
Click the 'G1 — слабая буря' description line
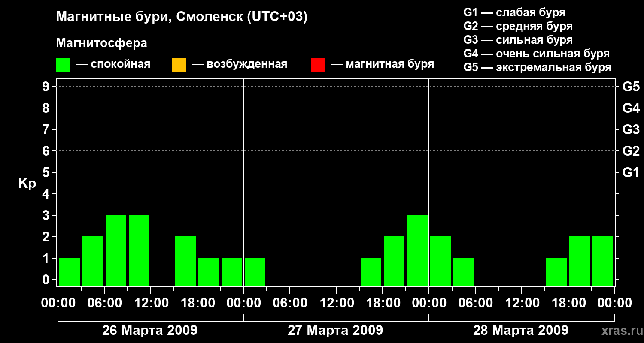[514, 12]
